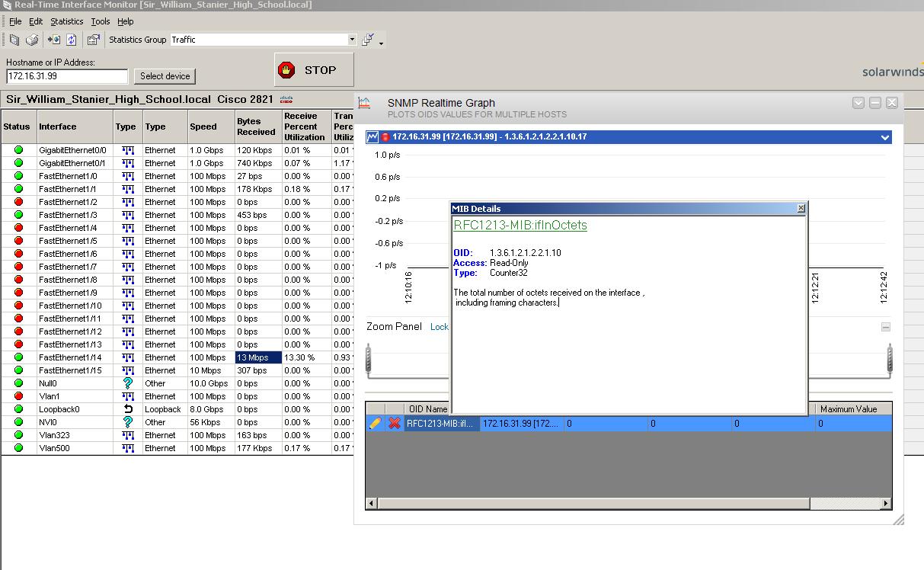This screenshot has height=570, width=924.
Task: Click the print toolbar icon
Action: click(32, 40)
